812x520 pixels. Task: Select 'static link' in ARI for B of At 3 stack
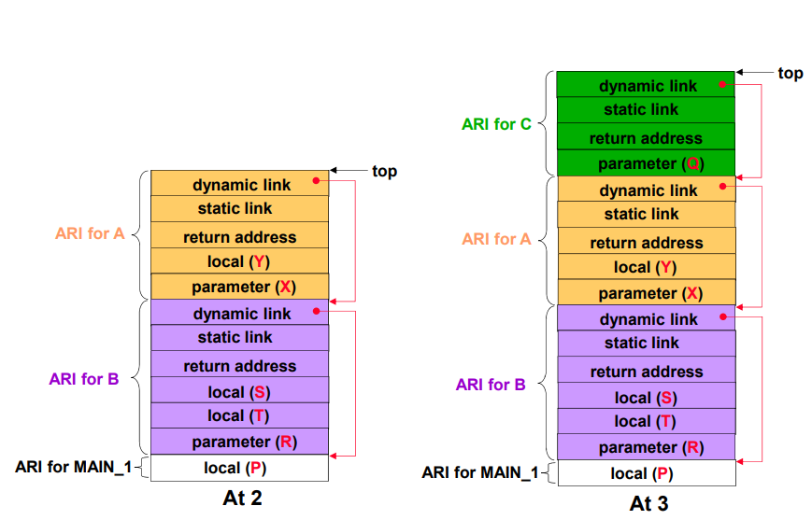[647, 344]
